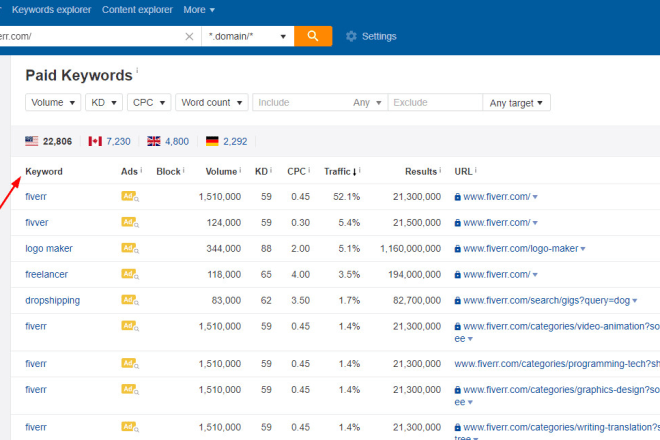
Task: Open the programming-tech category URL link
Action: (557, 363)
